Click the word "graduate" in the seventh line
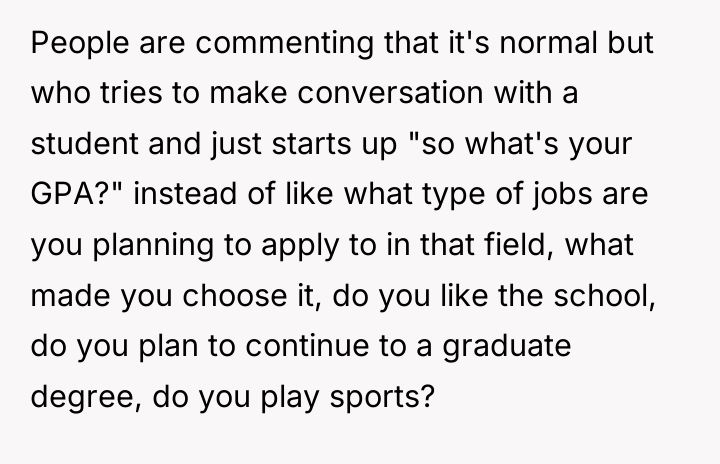Image resolution: width=720 pixels, height=464 pixels. point(507,347)
